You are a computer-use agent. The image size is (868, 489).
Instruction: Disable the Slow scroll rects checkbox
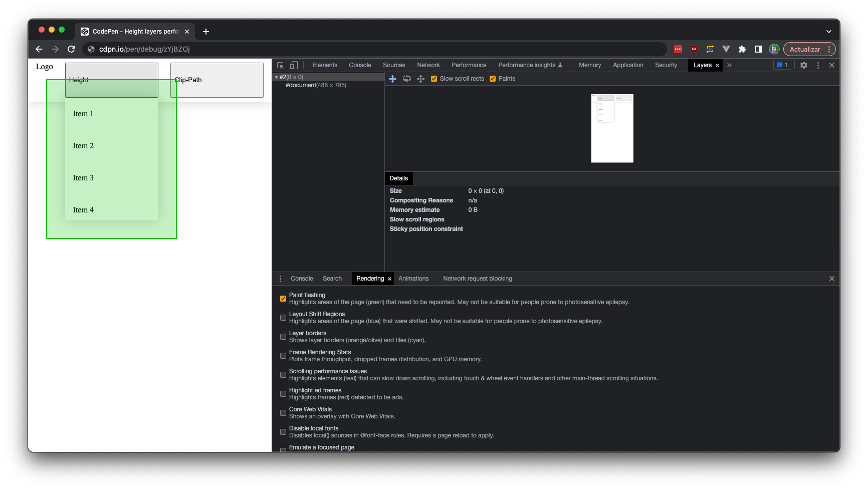(434, 79)
